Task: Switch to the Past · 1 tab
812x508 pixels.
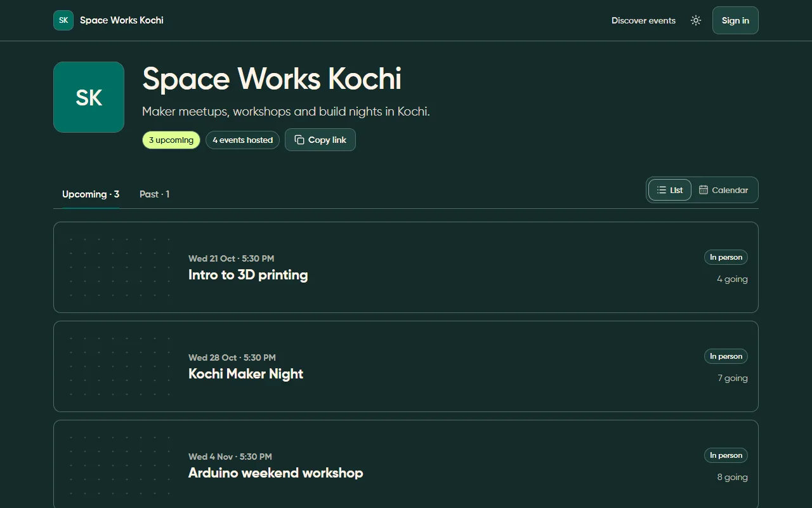Action: (x=154, y=194)
